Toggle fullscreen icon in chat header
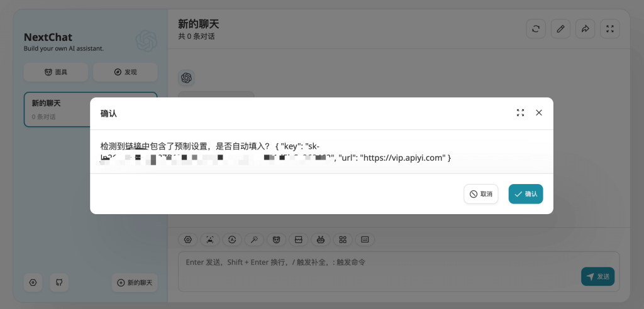This screenshot has width=644, height=309. coord(609,29)
